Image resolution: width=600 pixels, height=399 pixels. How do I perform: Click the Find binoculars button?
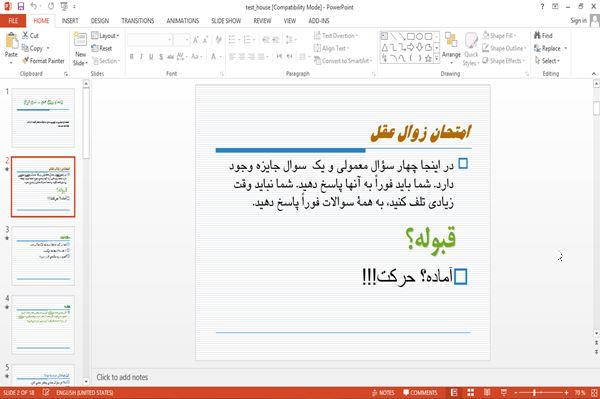point(543,36)
